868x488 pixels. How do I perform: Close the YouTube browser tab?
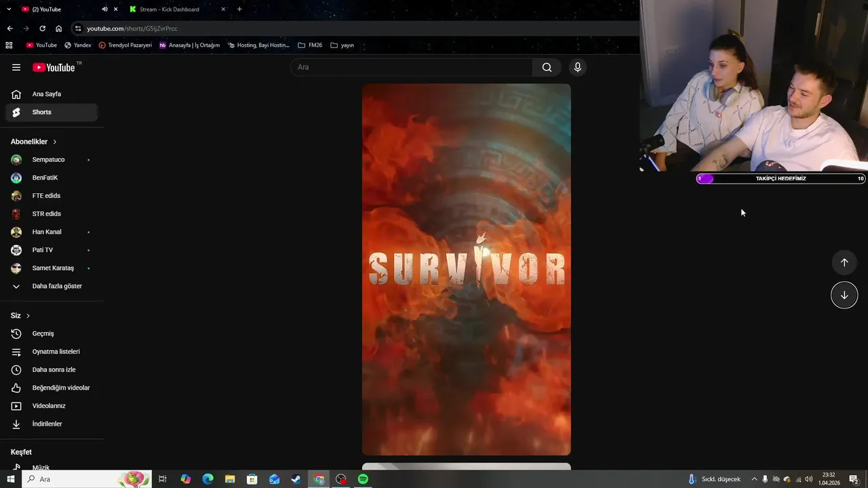115,9
